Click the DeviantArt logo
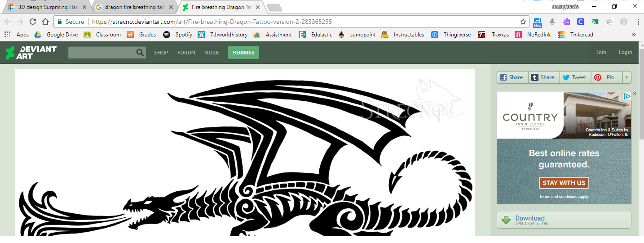Screen dimensions: 644x243 31,52
